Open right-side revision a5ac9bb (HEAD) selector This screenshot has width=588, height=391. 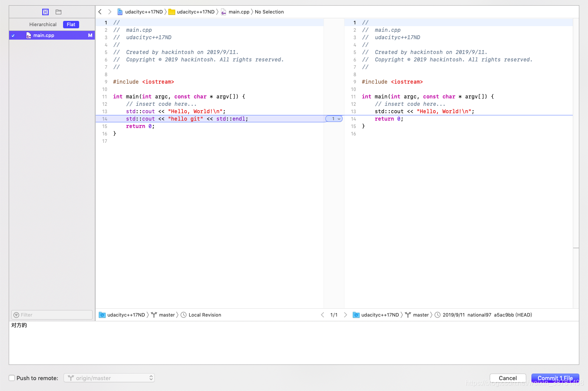(x=487, y=315)
